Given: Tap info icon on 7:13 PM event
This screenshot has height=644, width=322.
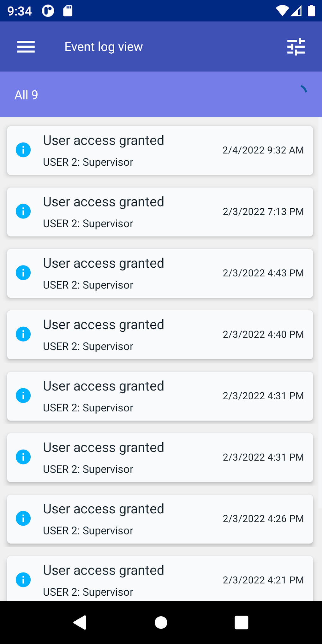Looking at the screenshot, I should [x=23, y=211].
